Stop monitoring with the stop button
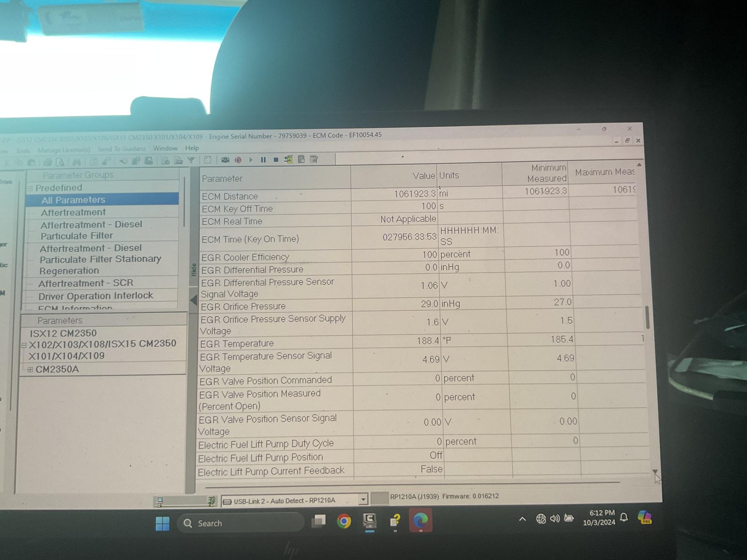The image size is (747, 560). point(276,160)
